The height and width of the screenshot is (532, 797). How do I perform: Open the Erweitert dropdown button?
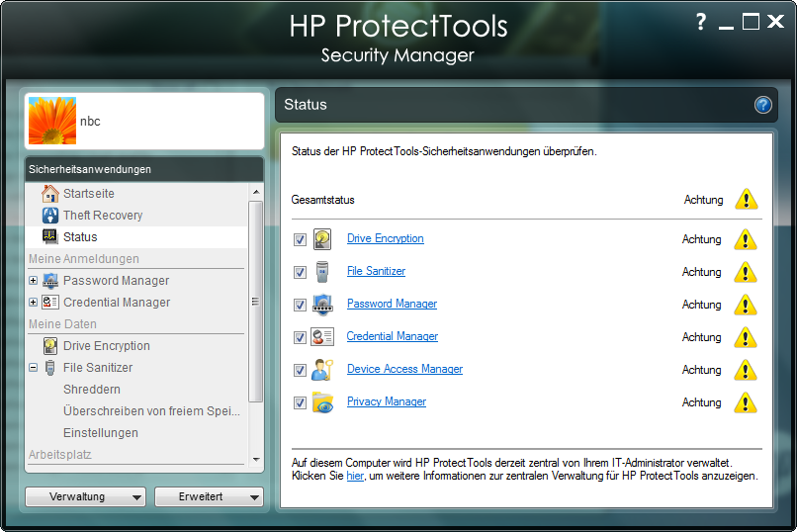tap(209, 497)
